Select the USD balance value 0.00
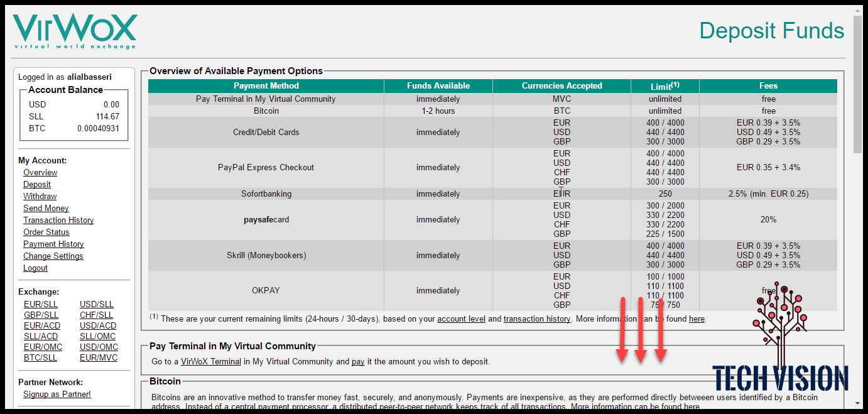This screenshot has width=868, height=414. coord(111,105)
